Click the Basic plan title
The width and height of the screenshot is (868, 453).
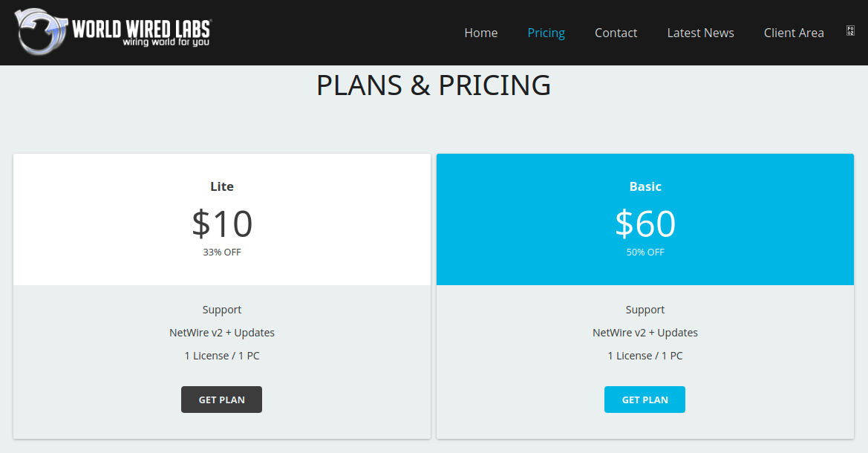pos(645,186)
